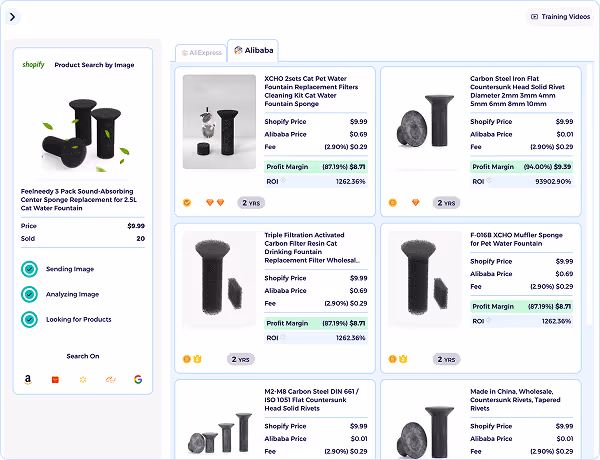Open Training Videos

[561, 17]
